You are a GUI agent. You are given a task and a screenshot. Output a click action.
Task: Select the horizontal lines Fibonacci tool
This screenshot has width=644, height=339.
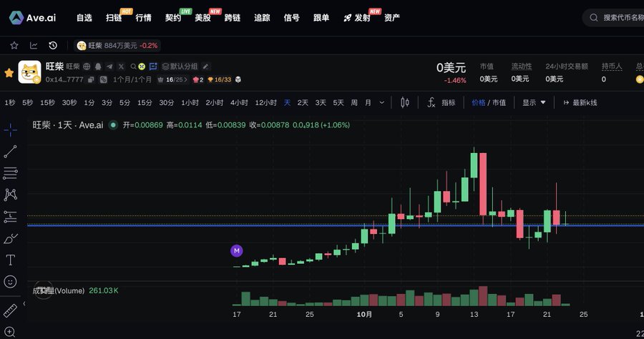(10, 173)
